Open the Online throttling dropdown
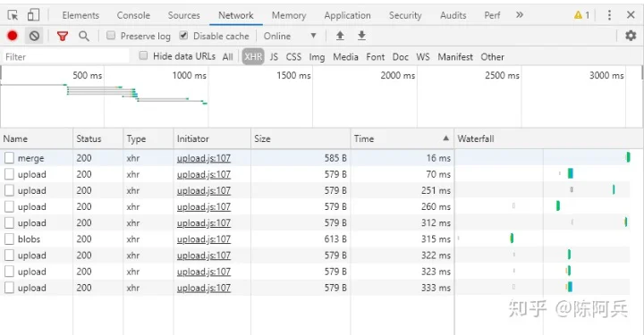 [x=290, y=36]
